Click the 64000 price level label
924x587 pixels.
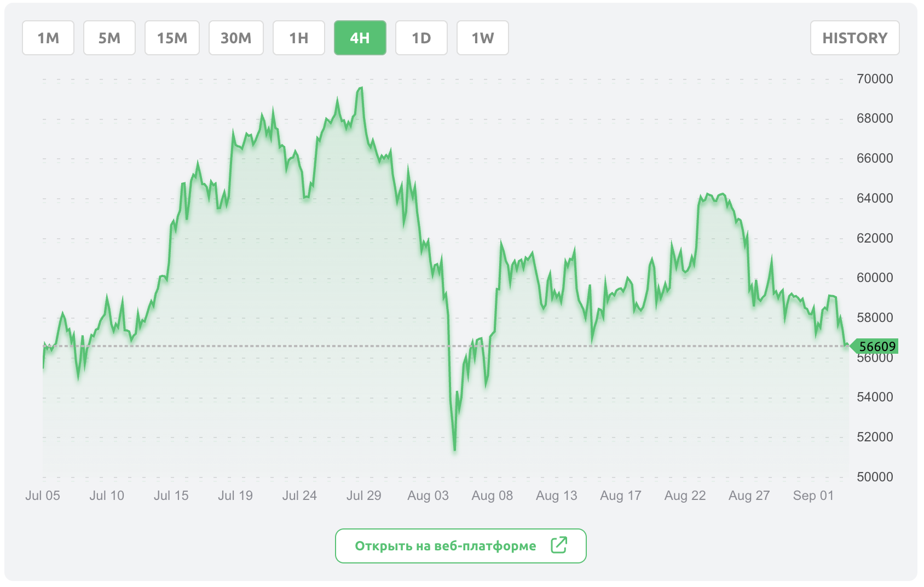point(874,198)
